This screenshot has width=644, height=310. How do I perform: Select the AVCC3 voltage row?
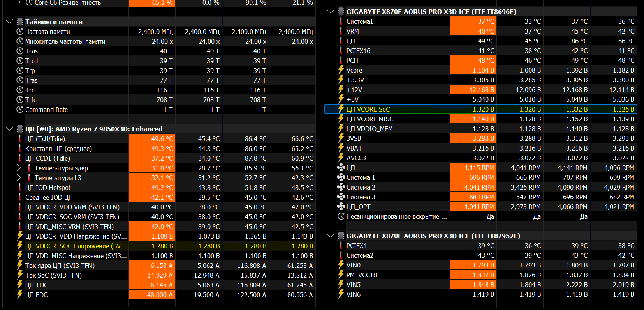(x=486, y=158)
